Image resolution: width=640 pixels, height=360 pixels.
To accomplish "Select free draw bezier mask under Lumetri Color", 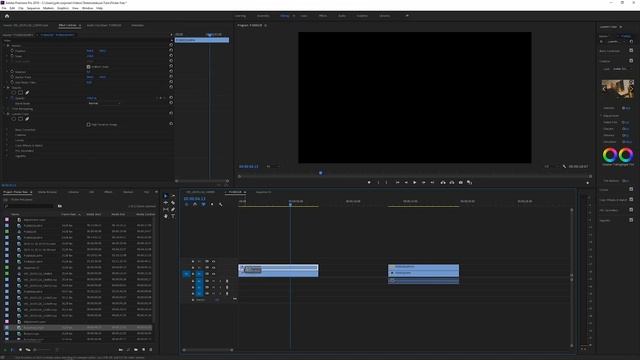I will tap(27, 119).
